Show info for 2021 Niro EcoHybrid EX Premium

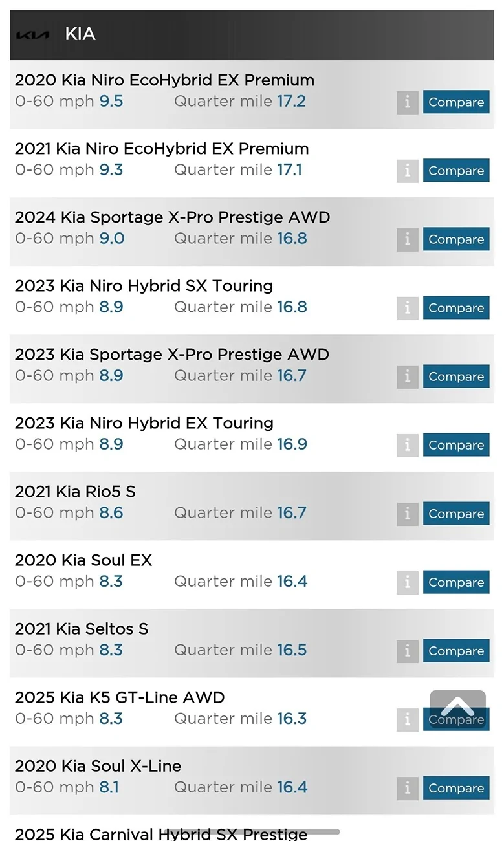pos(407,171)
